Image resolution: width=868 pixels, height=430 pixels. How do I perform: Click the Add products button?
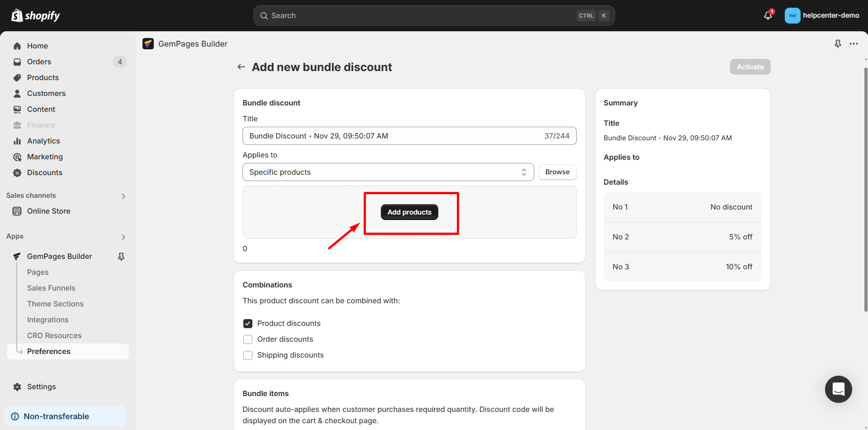tap(409, 212)
